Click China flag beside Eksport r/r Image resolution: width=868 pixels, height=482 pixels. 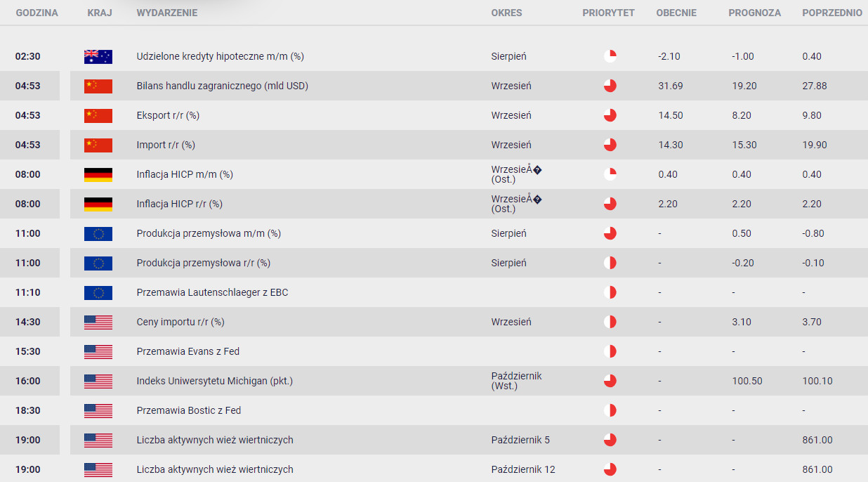coord(98,116)
